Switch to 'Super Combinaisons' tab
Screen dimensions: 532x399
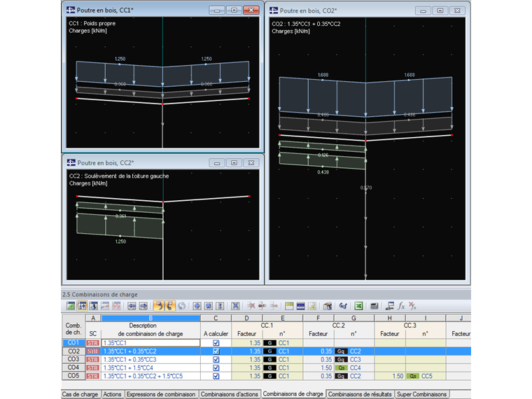click(x=421, y=394)
